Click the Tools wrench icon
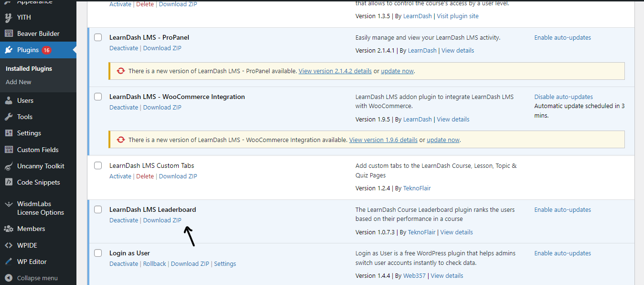The height and width of the screenshot is (285, 644). (9, 117)
